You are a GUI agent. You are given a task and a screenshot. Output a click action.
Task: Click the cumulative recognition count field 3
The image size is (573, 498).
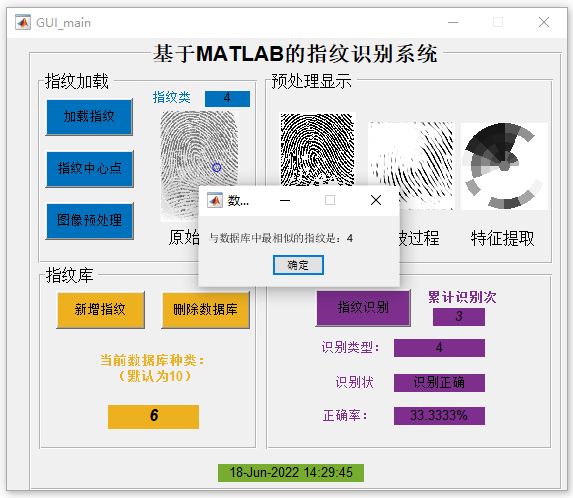(x=459, y=316)
